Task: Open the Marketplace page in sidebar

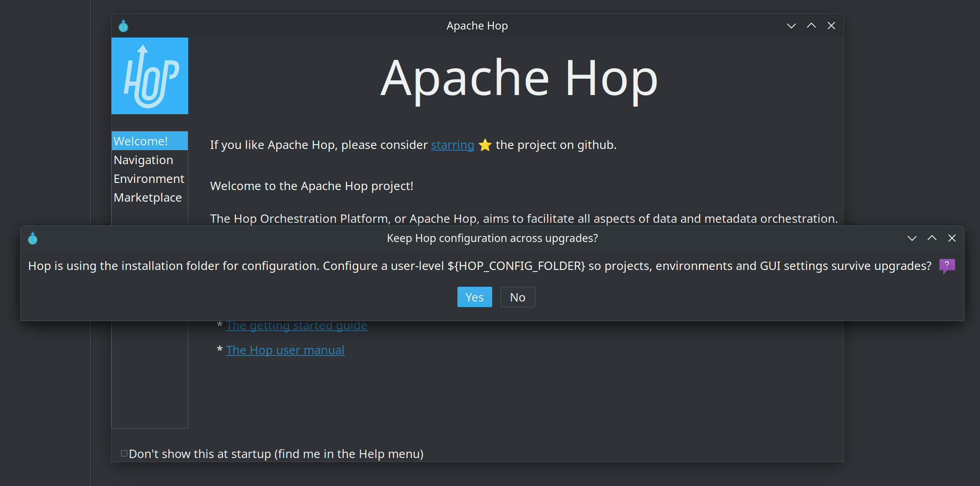Action: click(x=150, y=197)
